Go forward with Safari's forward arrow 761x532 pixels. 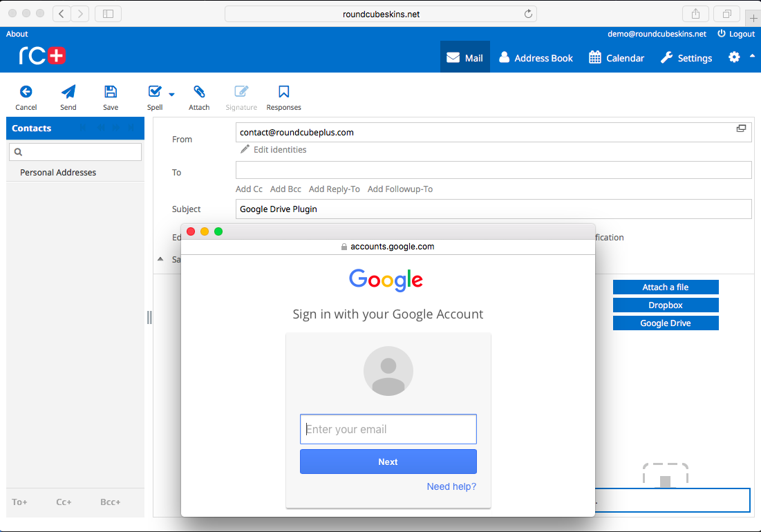pos(80,14)
